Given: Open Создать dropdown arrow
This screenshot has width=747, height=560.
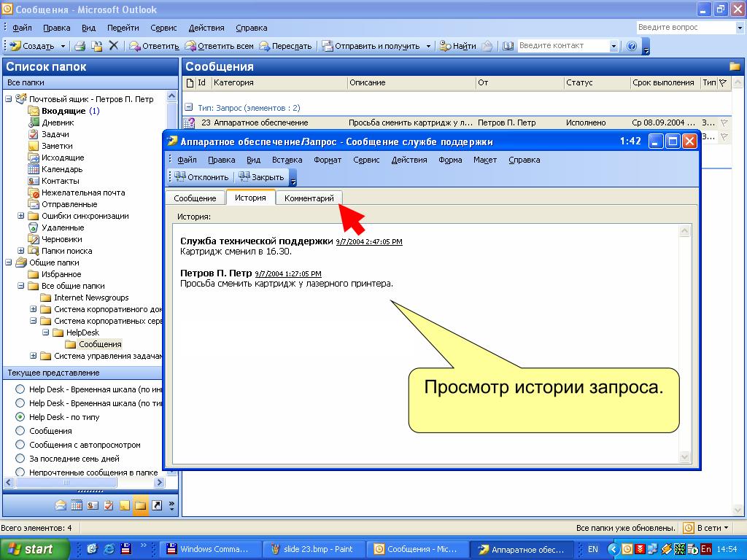Looking at the screenshot, I should click(x=63, y=46).
